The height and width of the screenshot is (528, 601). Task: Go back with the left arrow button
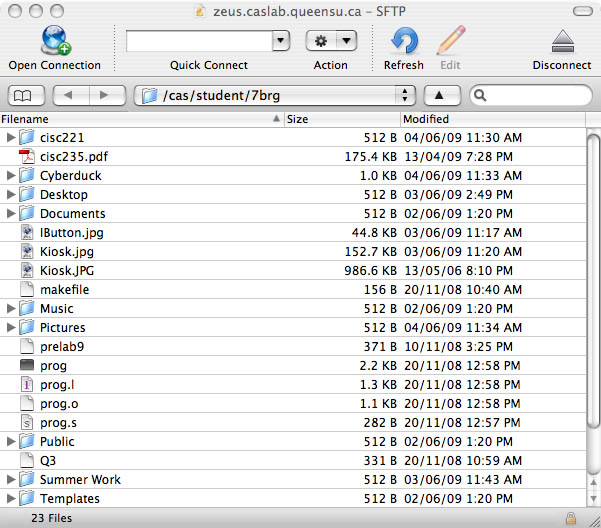point(71,95)
